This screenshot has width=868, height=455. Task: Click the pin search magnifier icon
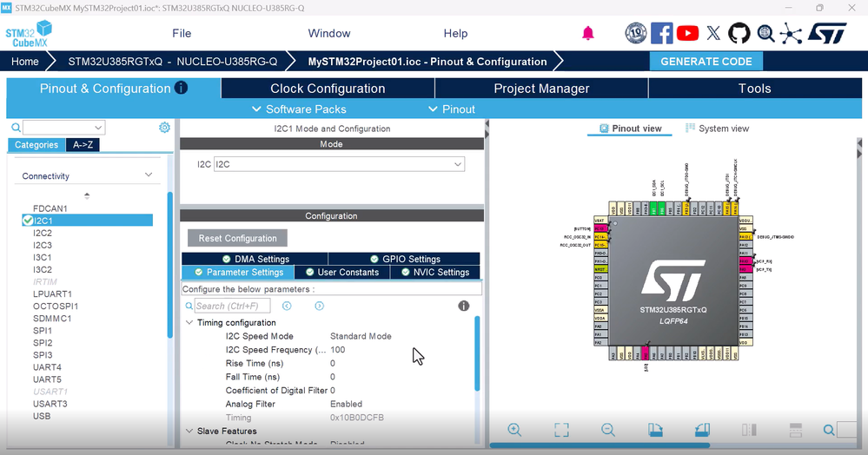pos(829,430)
